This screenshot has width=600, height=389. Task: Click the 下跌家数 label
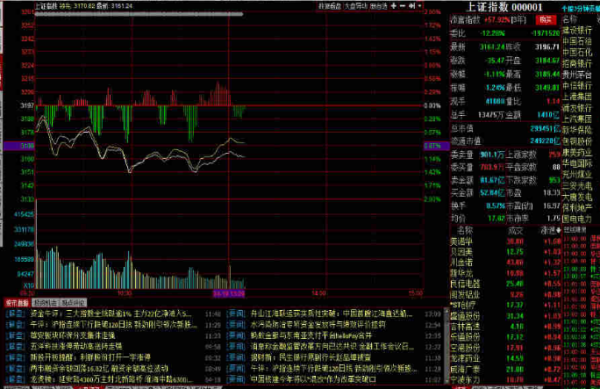(521, 180)
